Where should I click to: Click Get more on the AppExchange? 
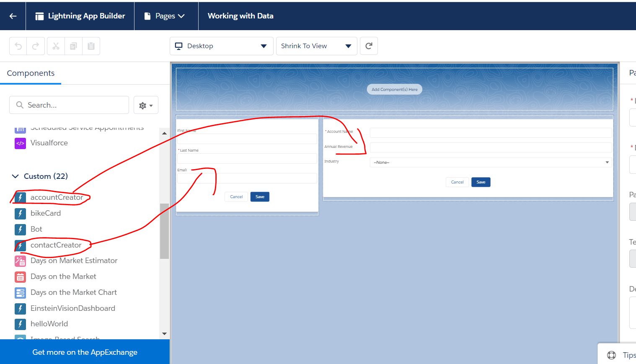click(85, 352)
